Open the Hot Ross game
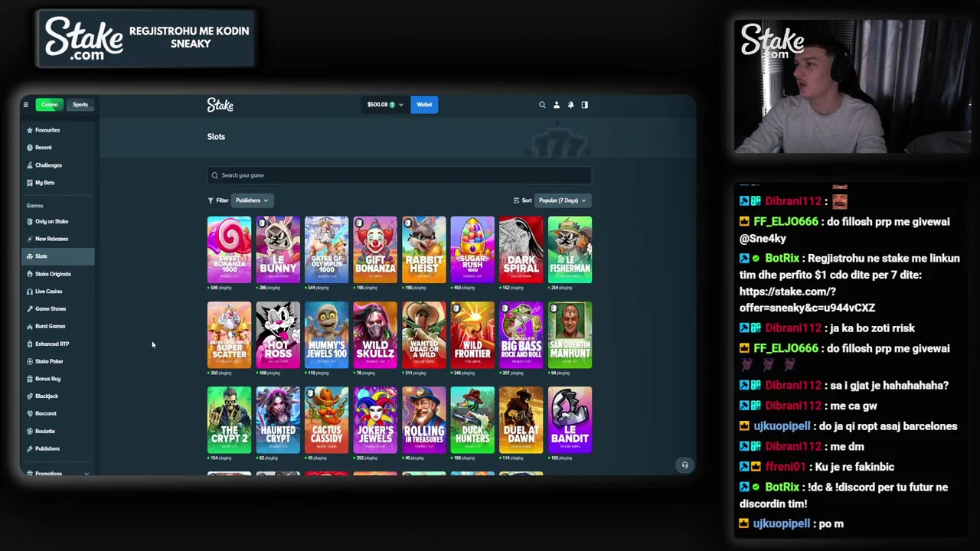Image resolution: width=980 pixels, height=551 pixels. tap(278, 335)
